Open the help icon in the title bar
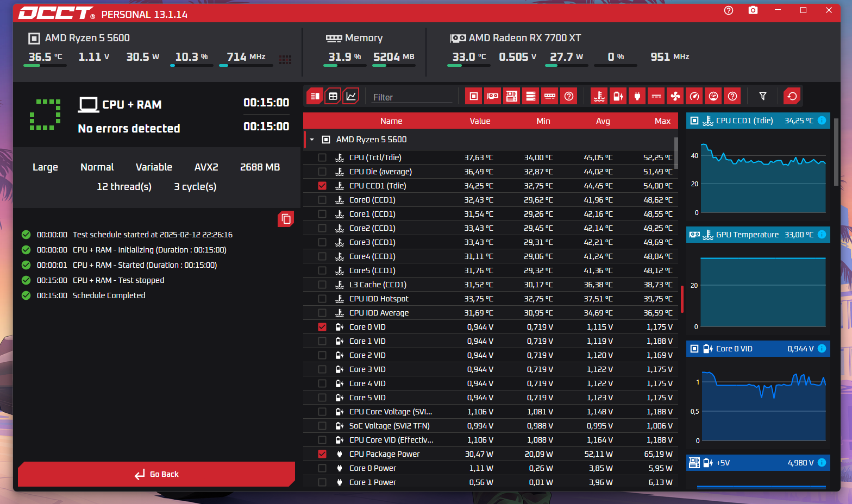Viewport: 852px width, 504px height. tap(729, 10)
